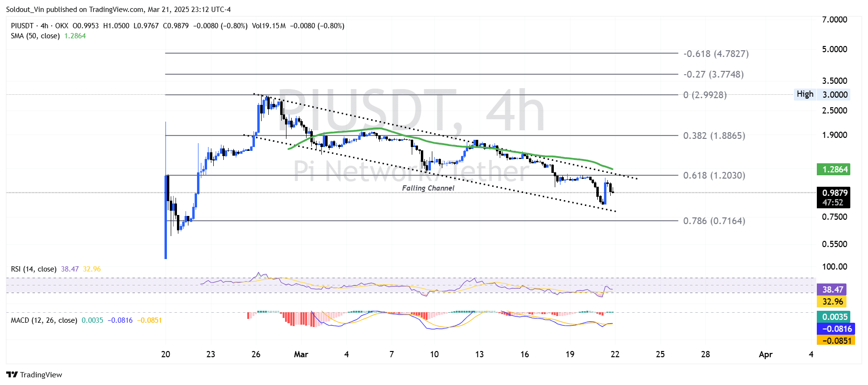Click date 26 on the time axis
This screenshot has width=868, height=385.
(256, 354)
